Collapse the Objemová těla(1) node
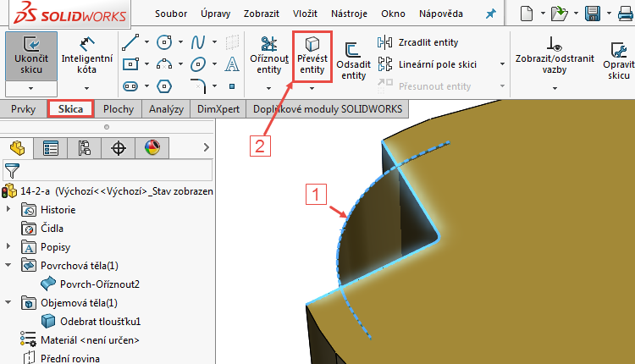The height and width of the screenshot is (364, 635). tap(8, 302)
